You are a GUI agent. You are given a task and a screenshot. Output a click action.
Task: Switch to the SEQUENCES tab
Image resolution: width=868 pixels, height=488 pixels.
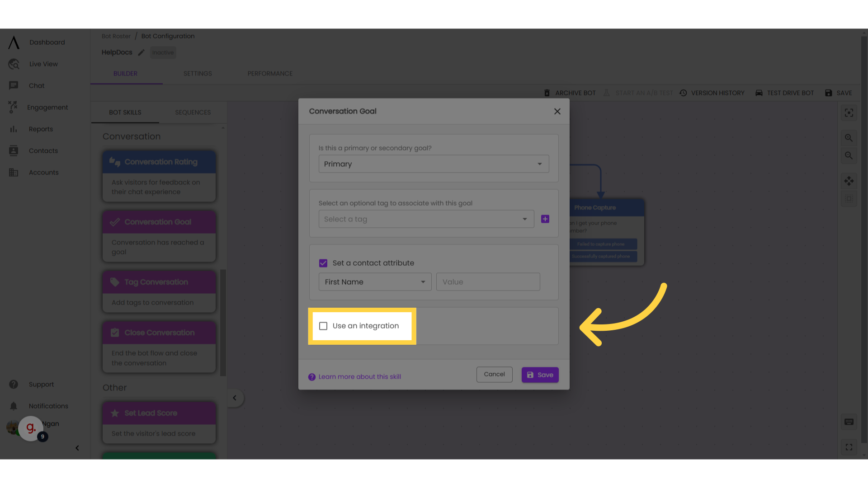click(x=193, y=112)
